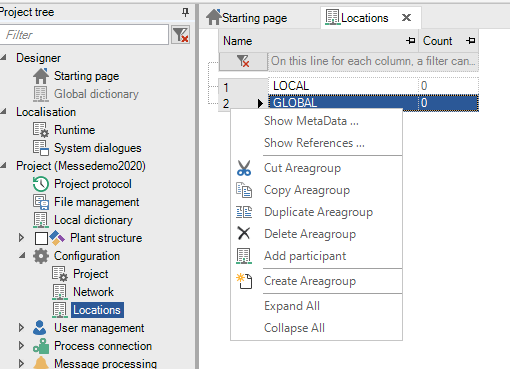Image resolution: width=511 pixels, height=370 pixels.
Task: Open System dialogues tree item
Action: 98,148
